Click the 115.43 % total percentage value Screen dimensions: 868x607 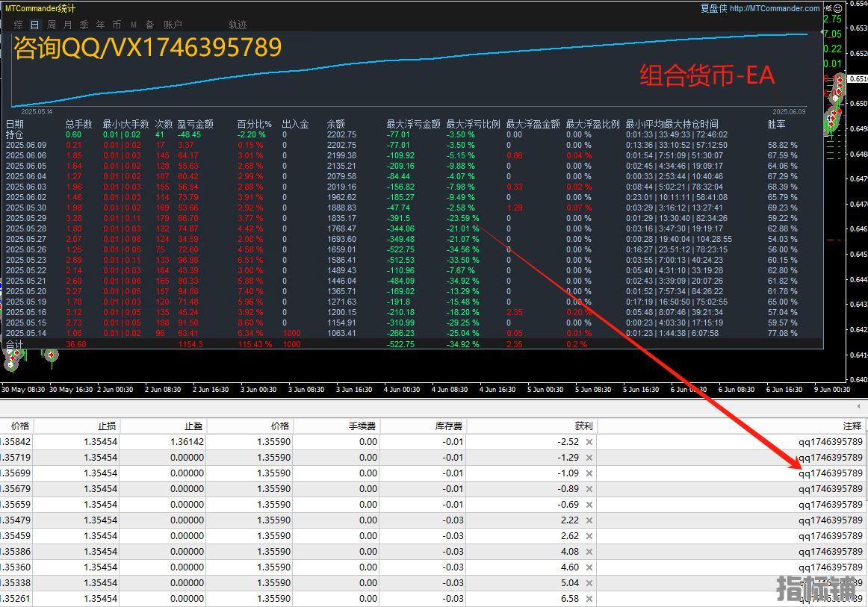[255, 344]
